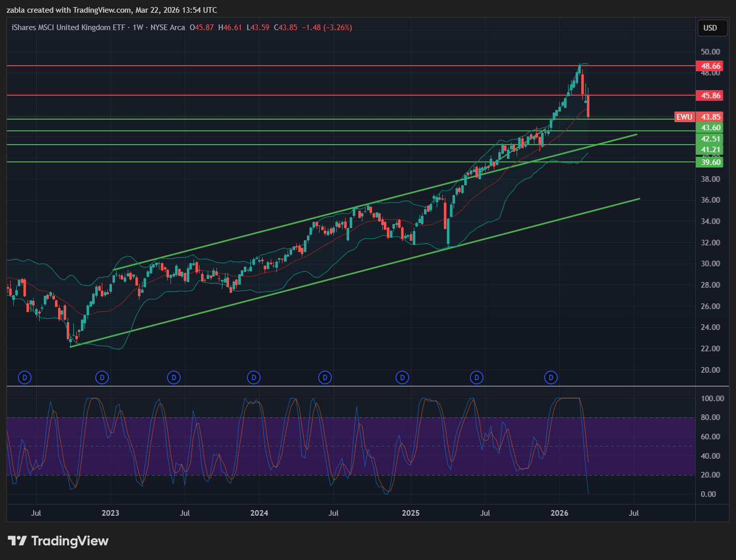The height and width of the screenshot is (560, 736).
Task: Click the dividend marker near Jul 2023
Action: (x=174, y=377)
